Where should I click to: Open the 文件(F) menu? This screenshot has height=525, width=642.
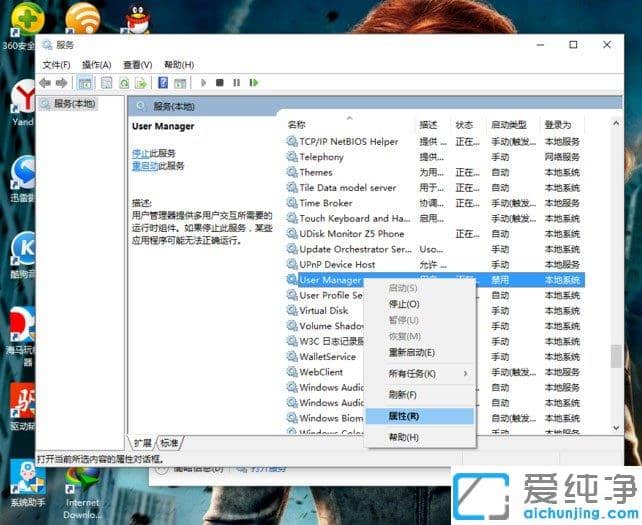[57, 65]
